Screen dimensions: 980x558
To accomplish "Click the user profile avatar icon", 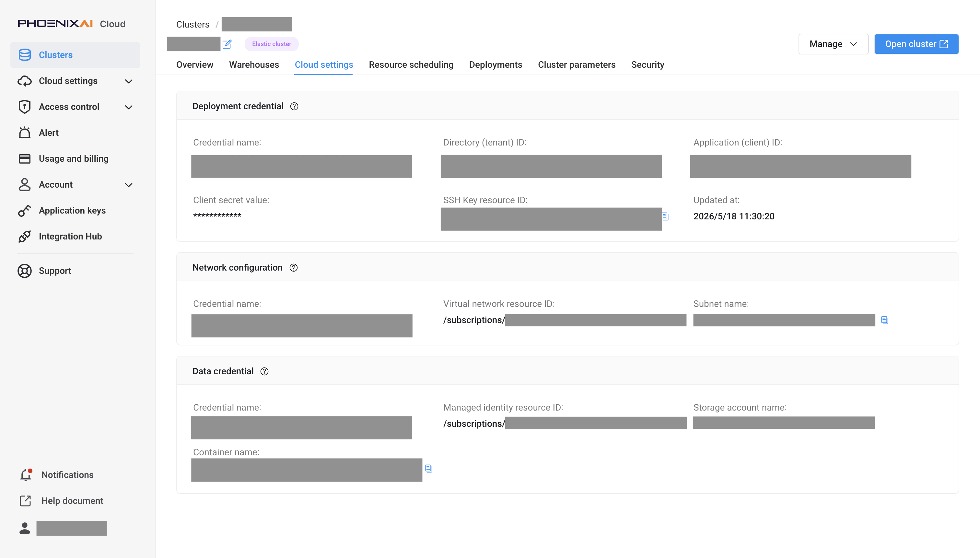I will (25, 529).
